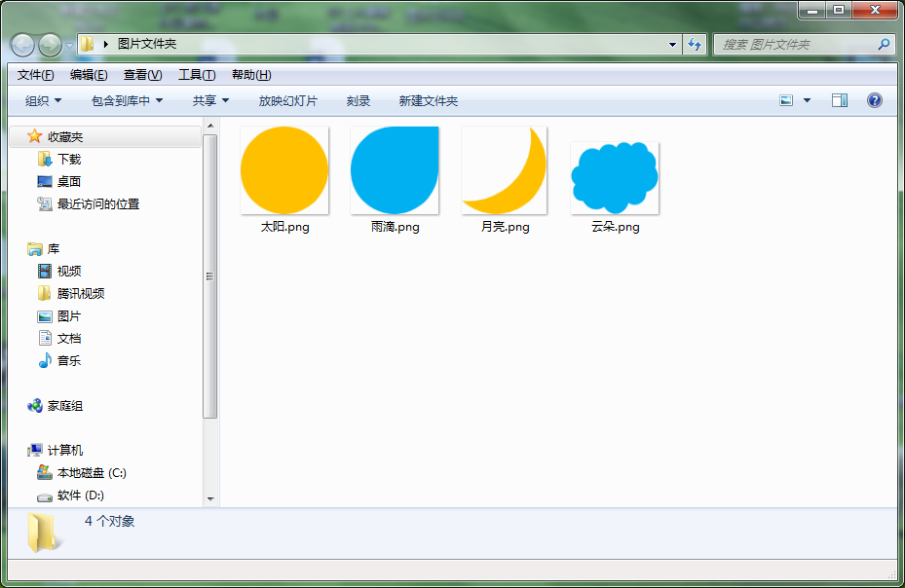Click the navigation pane scroll-up arrow

[210, 126]
